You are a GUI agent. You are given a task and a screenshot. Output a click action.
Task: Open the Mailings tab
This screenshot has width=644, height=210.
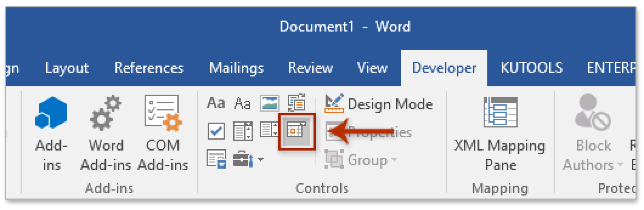(x=236, y=68)
